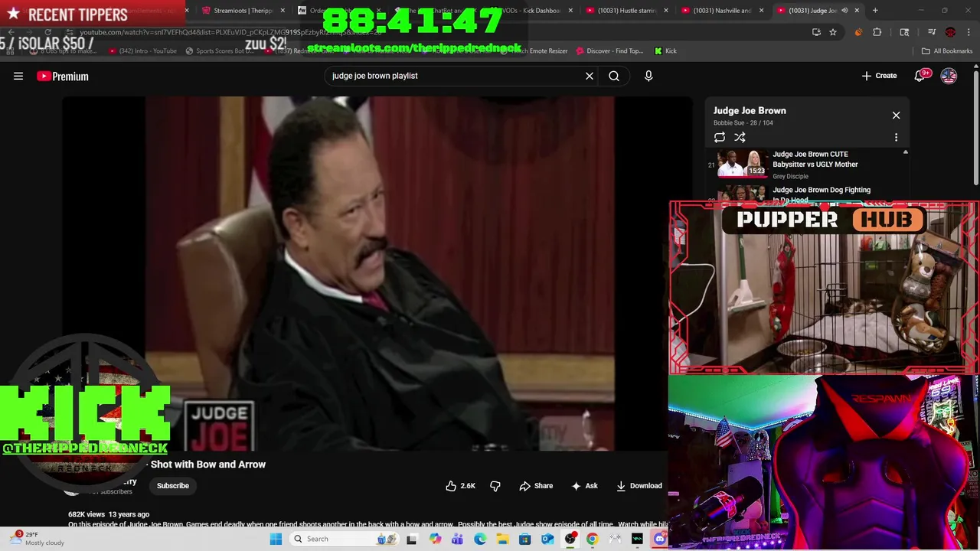Open Windows Start menu
Image resolution: width=980 pixels, height=551 pixels.
click(276, 539)
